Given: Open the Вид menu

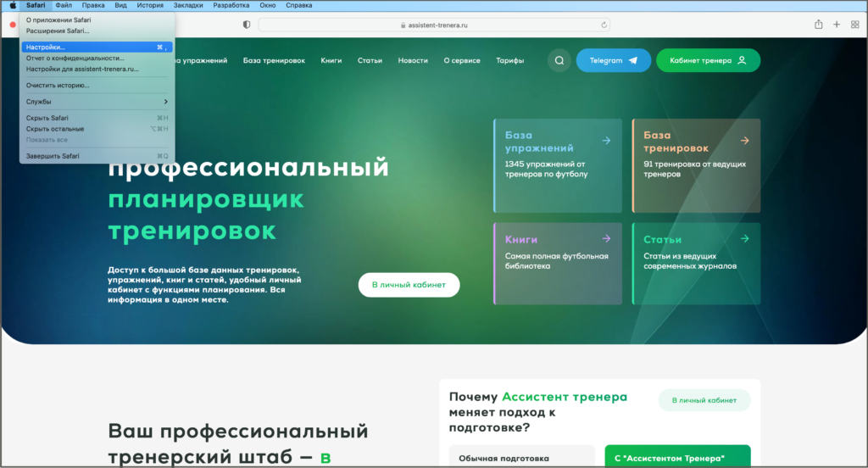Looking at the screenshot, I should (x=120, y=5).
